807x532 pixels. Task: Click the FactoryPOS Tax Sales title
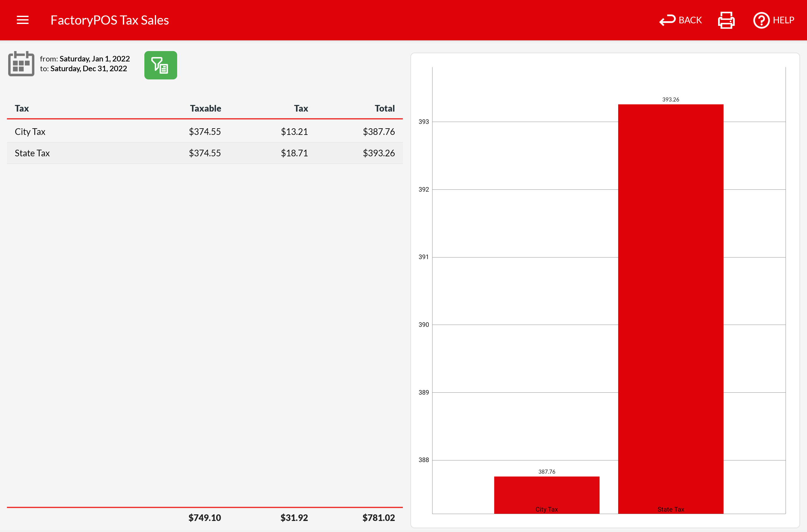pos(110,20)
